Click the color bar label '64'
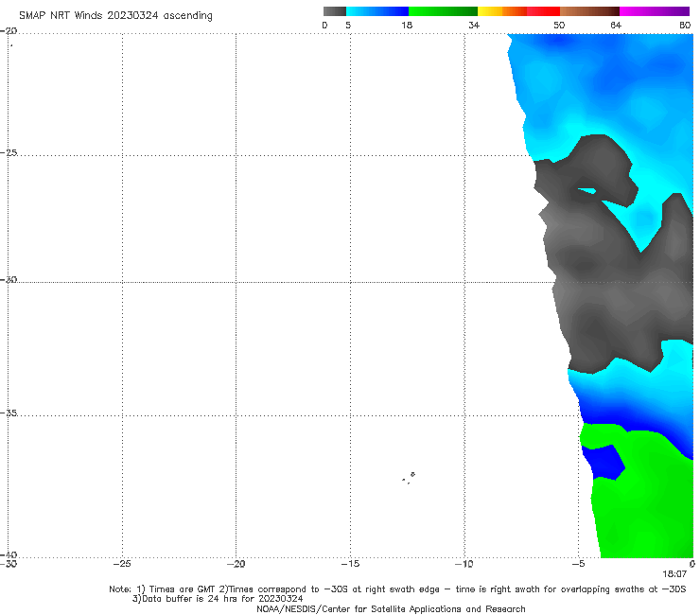Screen dimensions: 700x615 tap(616, 25)
